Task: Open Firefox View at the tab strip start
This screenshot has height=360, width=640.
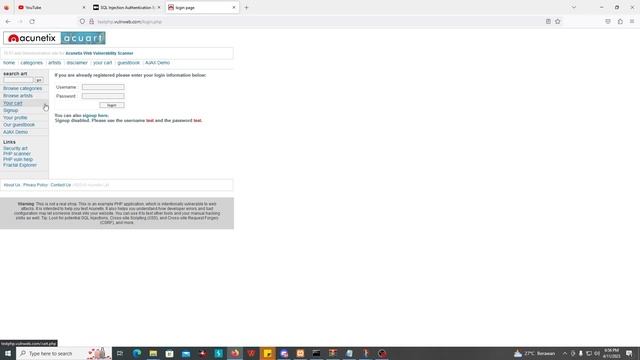Action: [x=6, y=7]
